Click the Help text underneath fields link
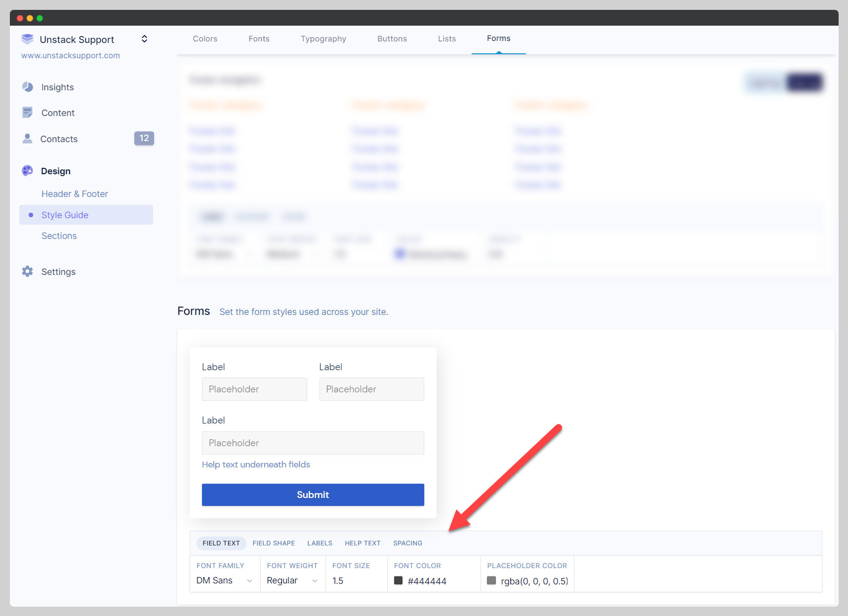The height and width of the screenshot is (616, 848). coord(256,464)
